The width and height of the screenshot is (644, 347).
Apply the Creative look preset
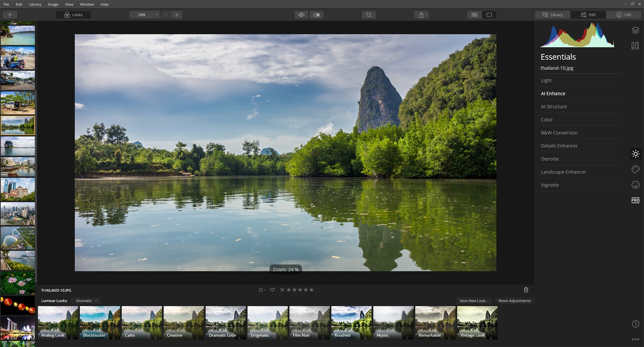coord(184,323)
